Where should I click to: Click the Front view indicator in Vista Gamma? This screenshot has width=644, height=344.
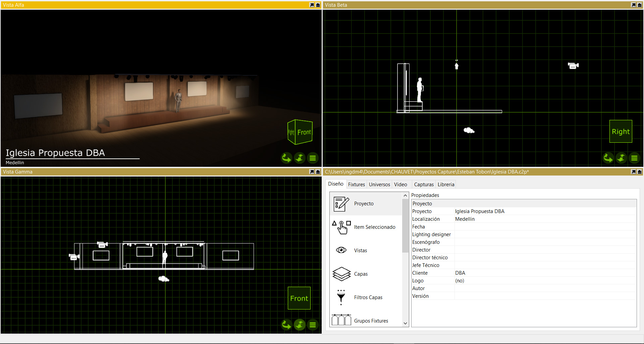(x=299, y=298)
